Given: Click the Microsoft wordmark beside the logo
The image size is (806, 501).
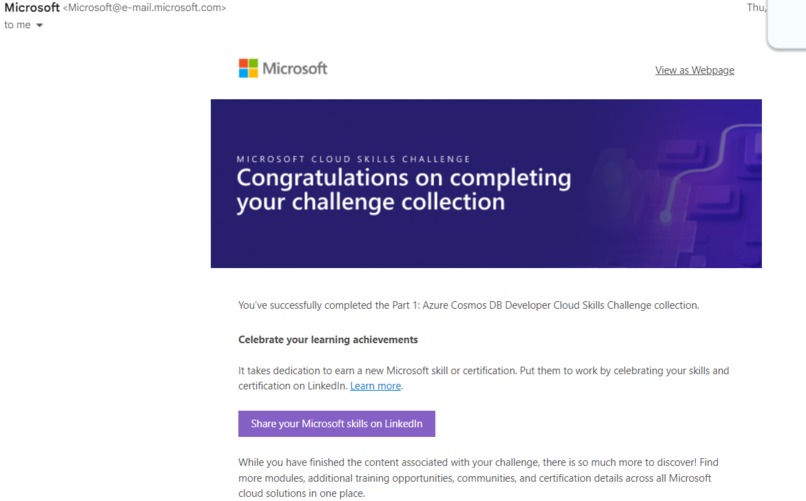Looking at the screenshot, I should pos(295,68).
